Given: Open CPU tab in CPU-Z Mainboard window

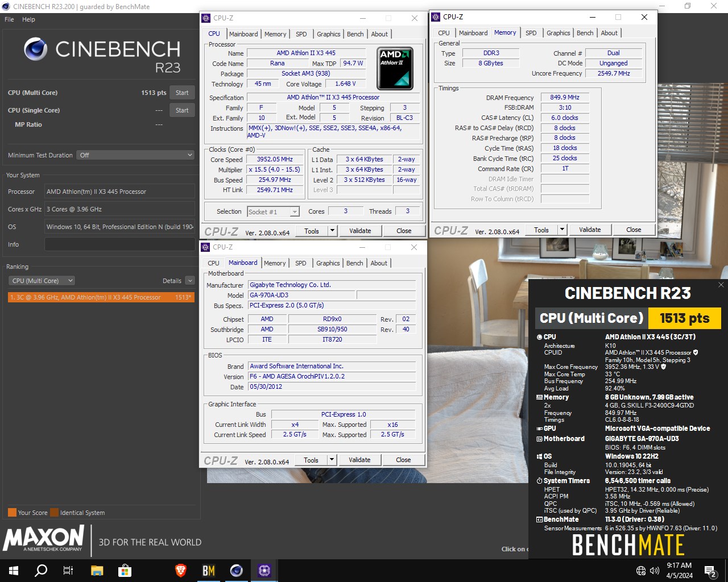Looking at the screenshot, I should point(214,263).
